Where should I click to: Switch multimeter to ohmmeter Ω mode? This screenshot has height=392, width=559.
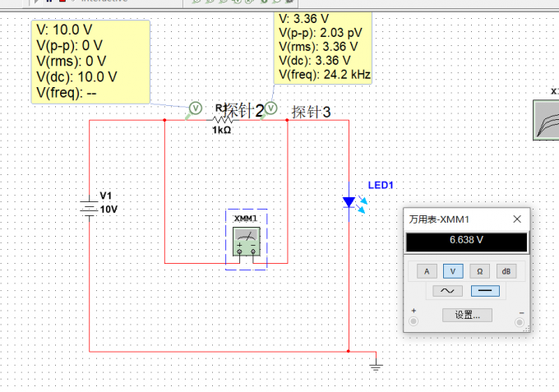(x=479, y=271)
